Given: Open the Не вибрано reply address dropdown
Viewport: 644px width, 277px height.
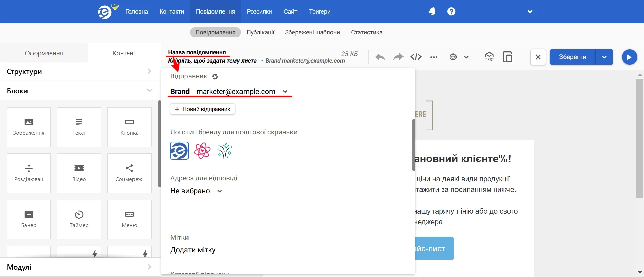Looking at the screenshot, I should point(220,191).
